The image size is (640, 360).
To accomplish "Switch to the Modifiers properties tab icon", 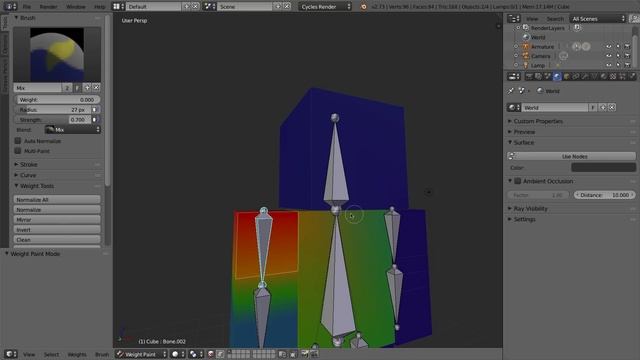I will click(585, 76).
